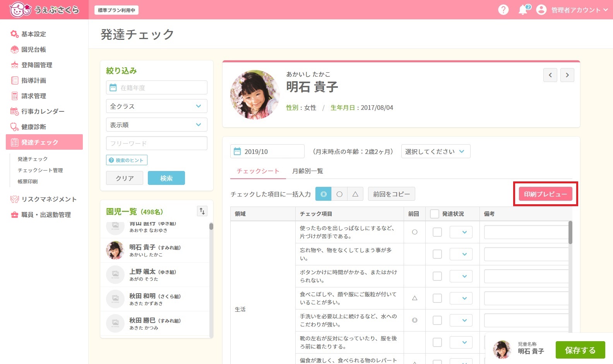Check the box for 手洗いを必要以上に row
613x364 pixels.
(437, 320)
